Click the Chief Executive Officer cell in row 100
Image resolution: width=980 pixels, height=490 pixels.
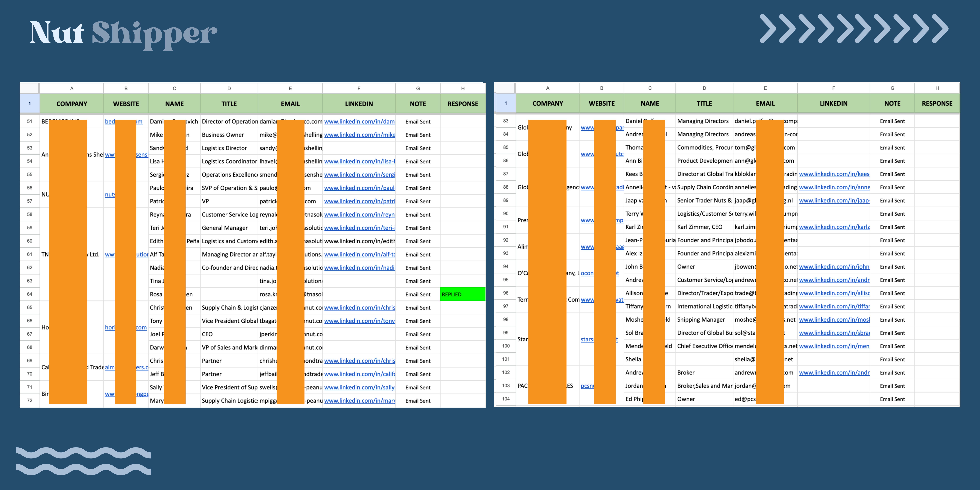(705, 346)
